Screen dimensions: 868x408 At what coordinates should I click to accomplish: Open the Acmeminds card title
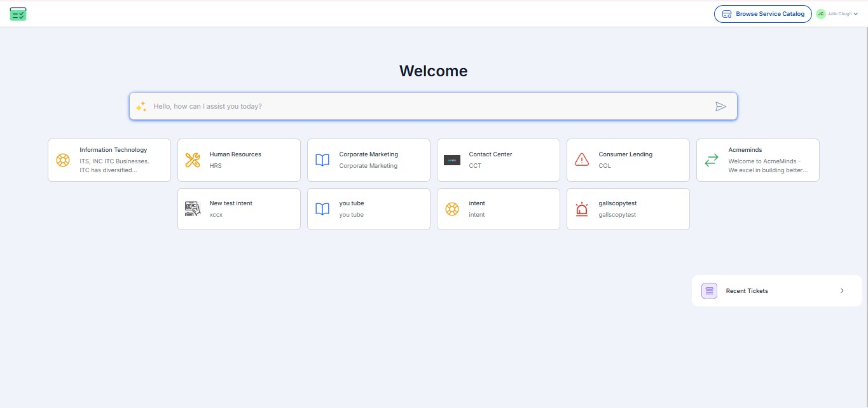(745, 150)
